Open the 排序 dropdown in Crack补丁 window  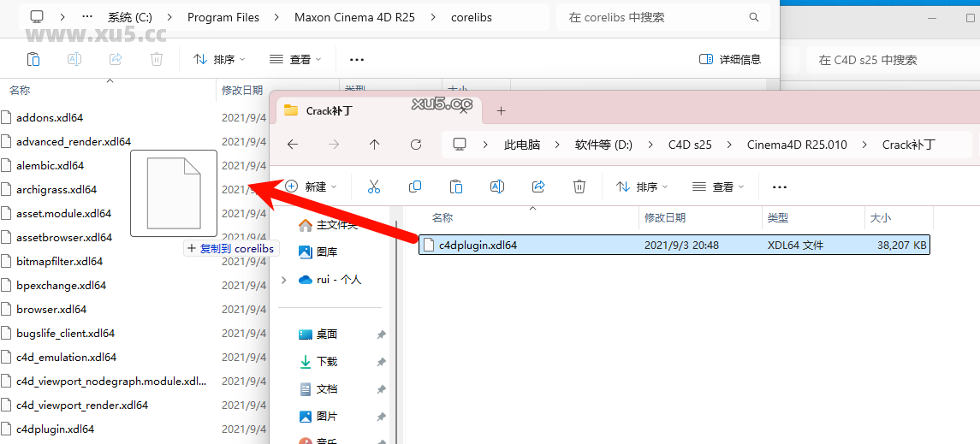[x=642, y=186]
